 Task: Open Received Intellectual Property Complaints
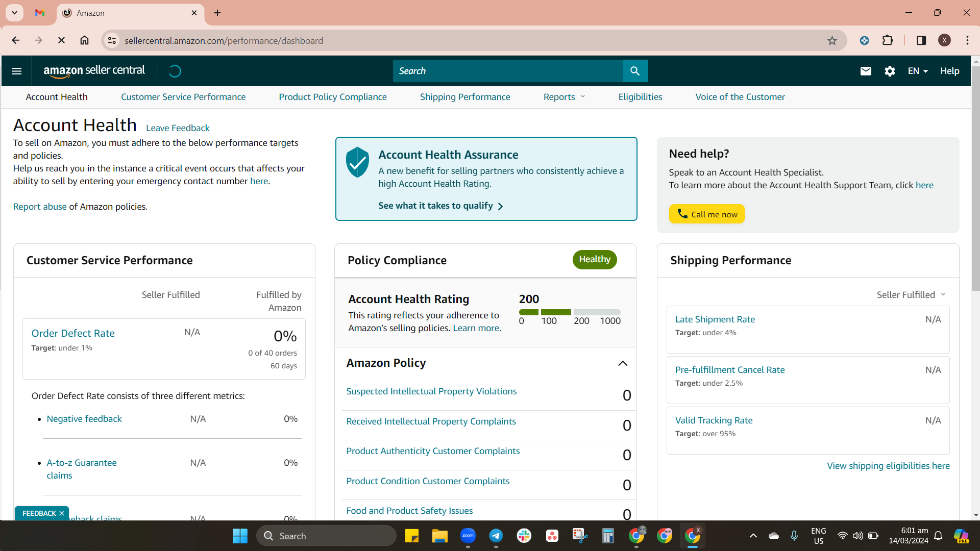(x=431, y=421)
